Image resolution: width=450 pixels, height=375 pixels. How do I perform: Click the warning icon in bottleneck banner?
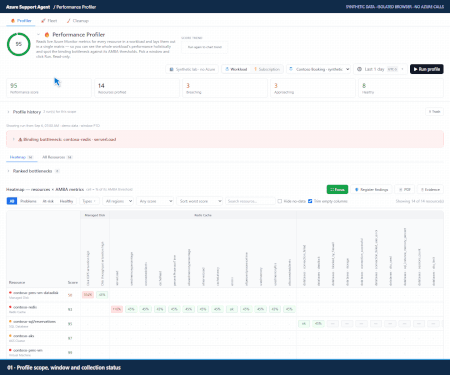20,139
